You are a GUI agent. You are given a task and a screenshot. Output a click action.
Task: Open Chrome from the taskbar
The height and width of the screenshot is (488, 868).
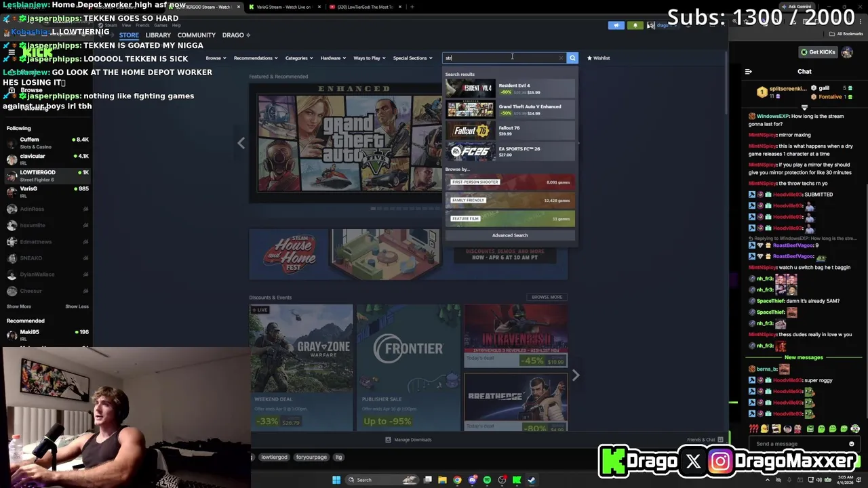457,480
